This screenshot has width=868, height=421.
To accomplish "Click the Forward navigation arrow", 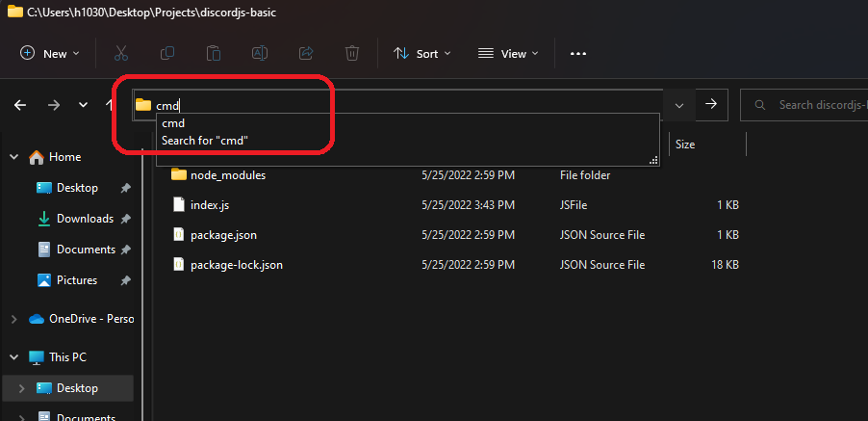I will 54,104.
